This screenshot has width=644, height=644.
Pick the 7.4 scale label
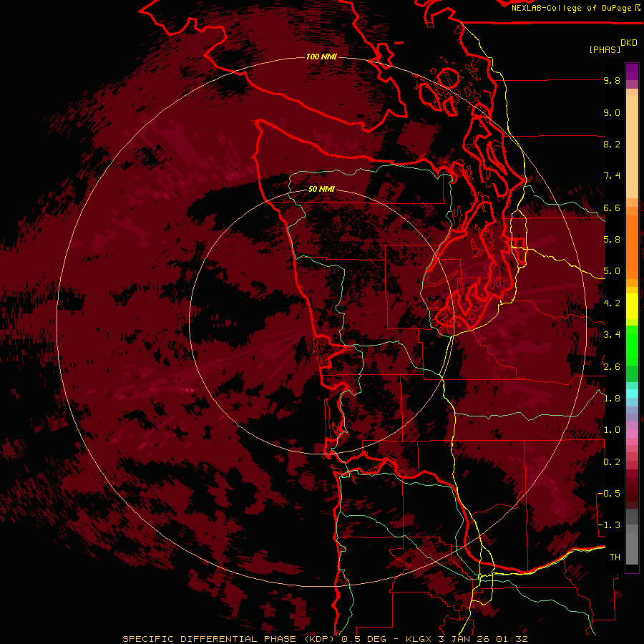click(x=612, y=176)
